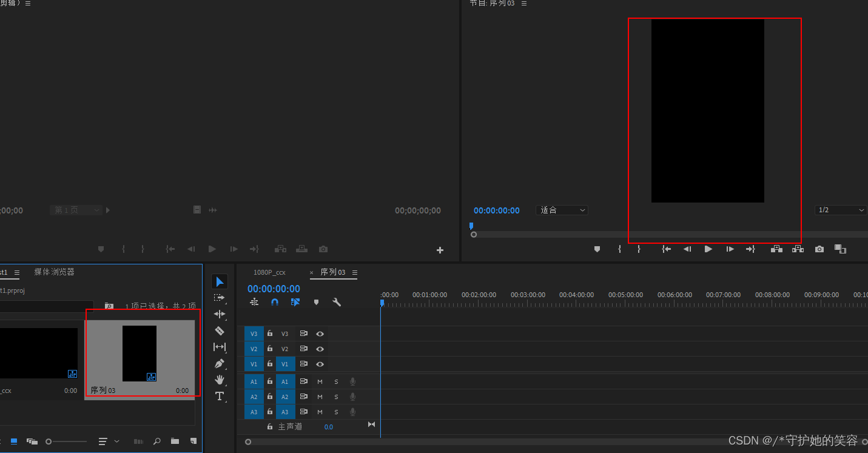Image resolution: width=868 pixels, height=453 pixels.
Task: Switch to 1080P_ccx timeline tab
Action: pos(269,272)
